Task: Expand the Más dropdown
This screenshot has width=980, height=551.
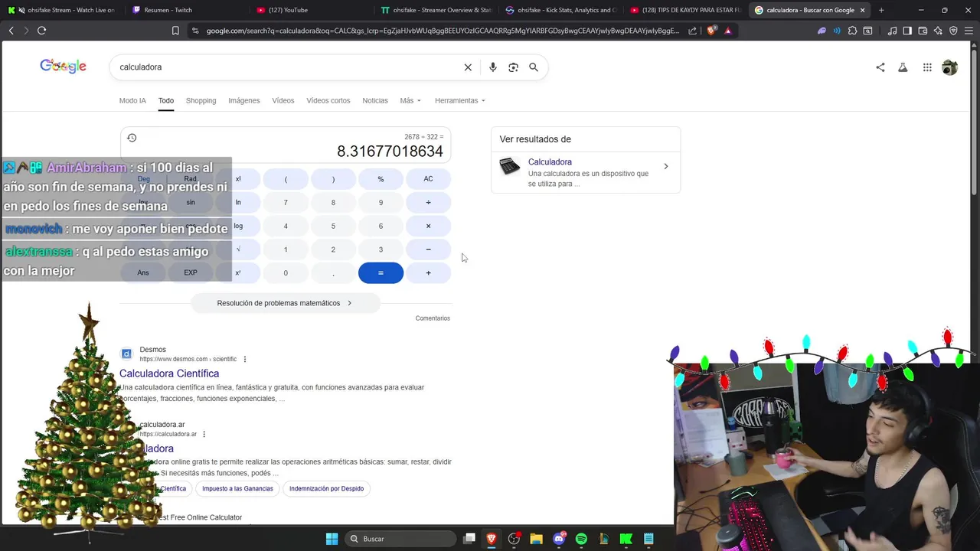Action: coord(410,100)
